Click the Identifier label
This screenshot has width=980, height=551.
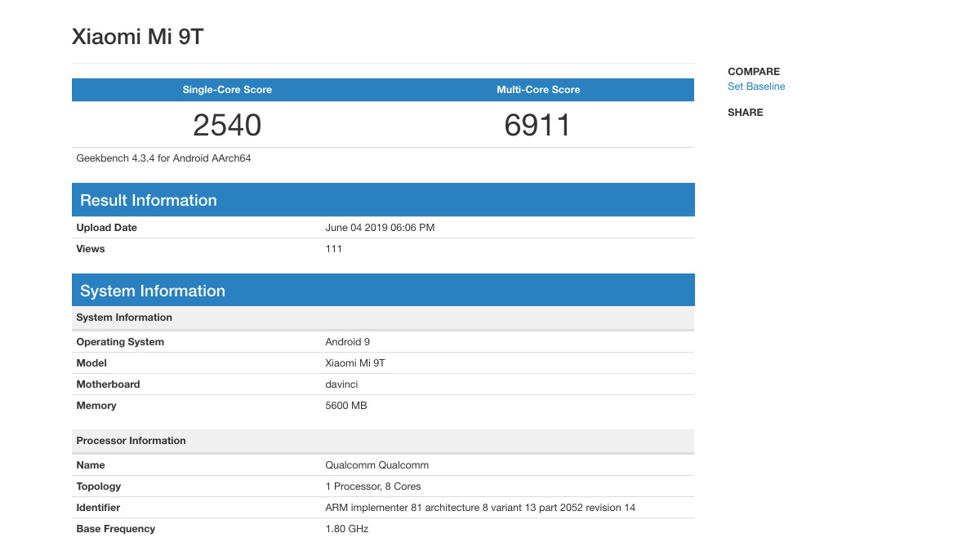tap(99, 508)
